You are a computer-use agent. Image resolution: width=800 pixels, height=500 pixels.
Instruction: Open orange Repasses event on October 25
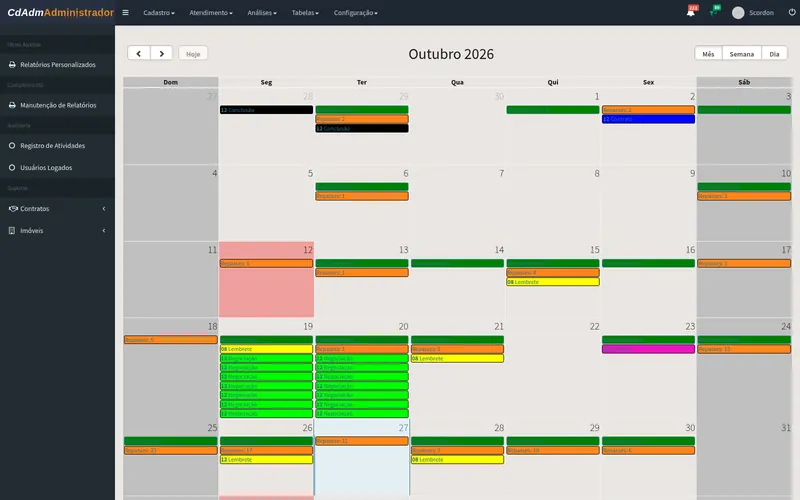coord(170,451)
